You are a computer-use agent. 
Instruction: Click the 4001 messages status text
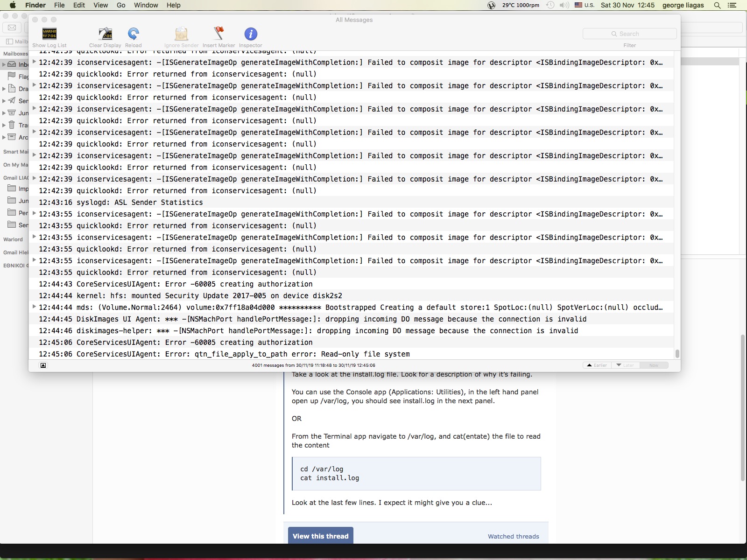click(313, 365)
